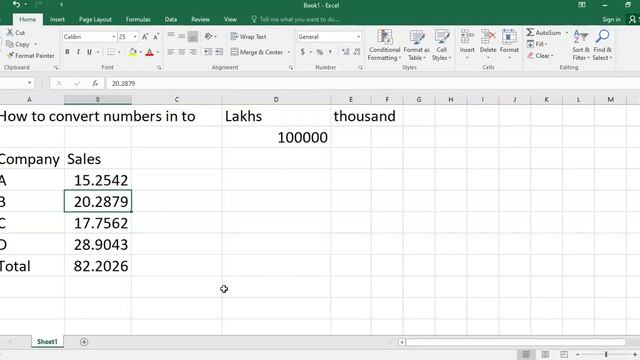Apply comma style icon
Screen dimensions: 640x360
tap(330, 52)
